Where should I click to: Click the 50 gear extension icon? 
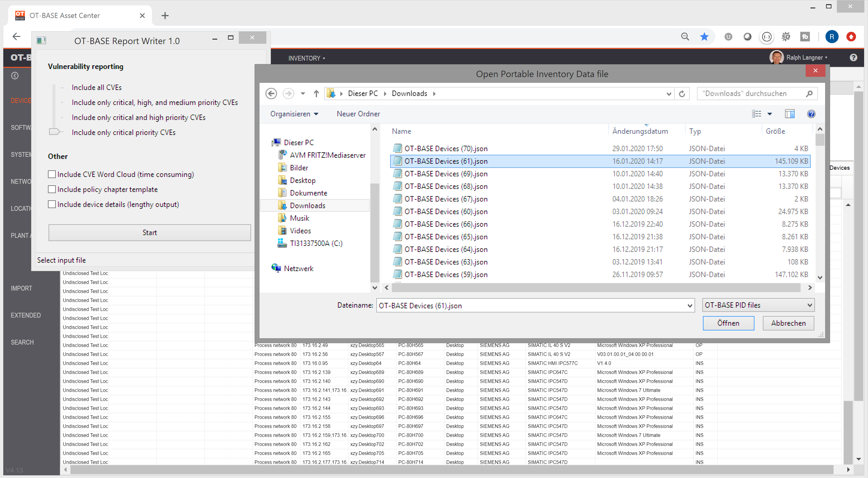786,36
